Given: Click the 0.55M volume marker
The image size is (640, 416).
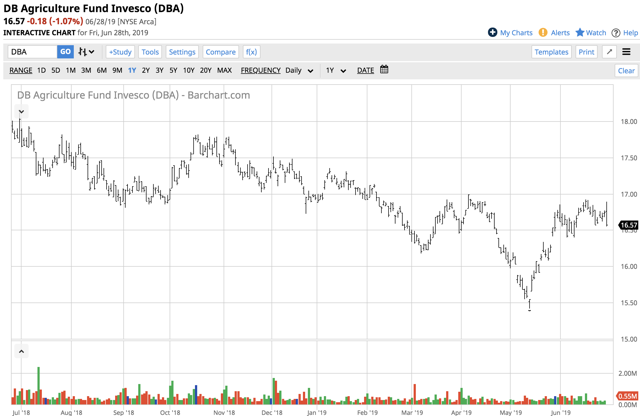Looking at the screenshot, I should click(x=627, y=396).
